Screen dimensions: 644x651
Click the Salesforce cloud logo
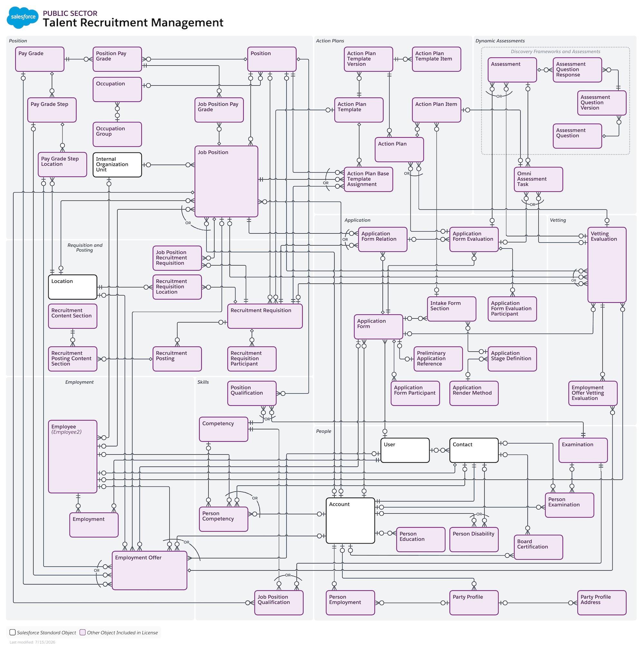click(x=23, y=17)
